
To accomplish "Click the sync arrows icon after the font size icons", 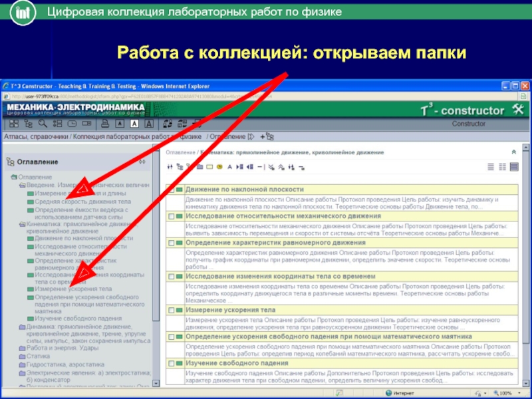I will (168, 124).
